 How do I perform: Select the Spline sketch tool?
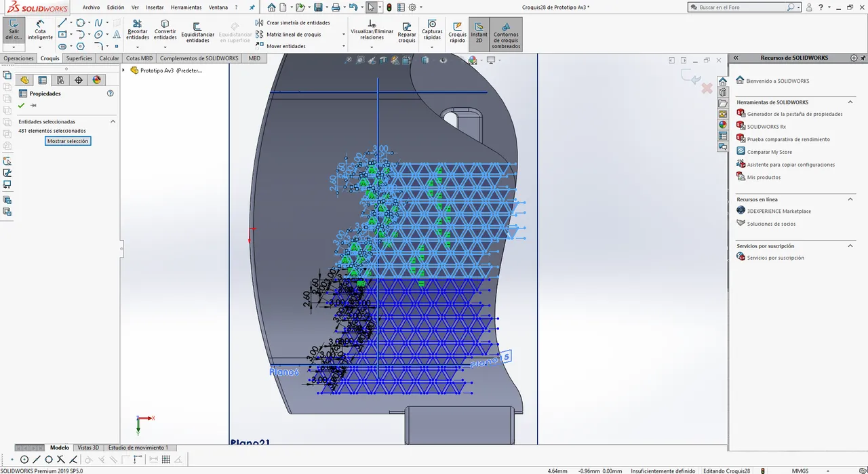pyautogui.click(x=99, y=23)
